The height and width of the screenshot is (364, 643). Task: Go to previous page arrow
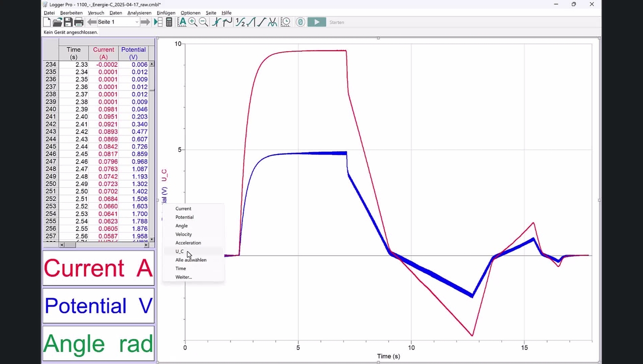(92, 22)
